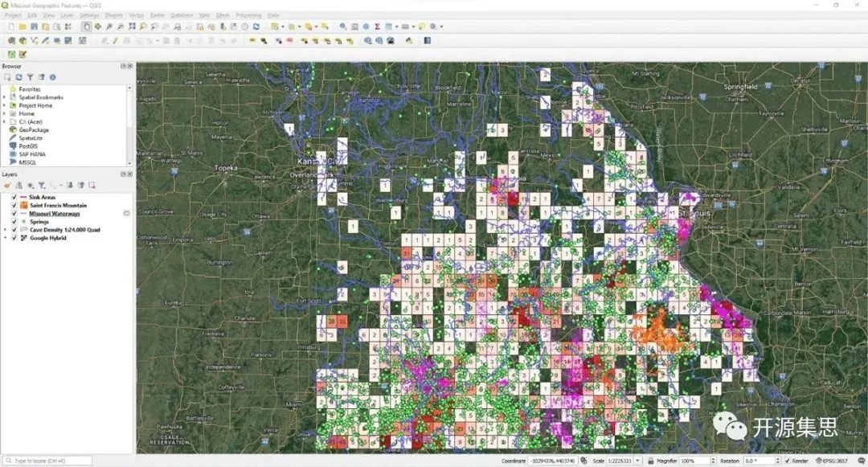
Task: Open the Layer menu
Action: [x=67, y=15]
